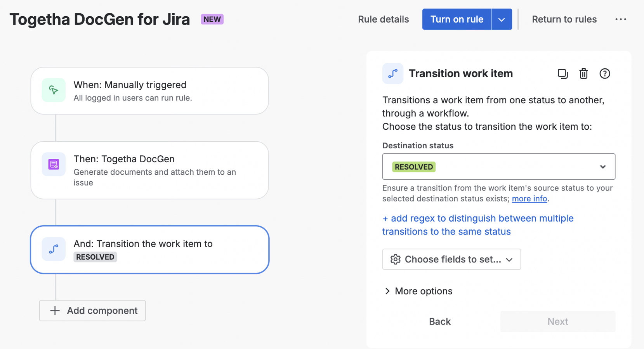
Task: Open Rule details
Action: coord(383,19)
